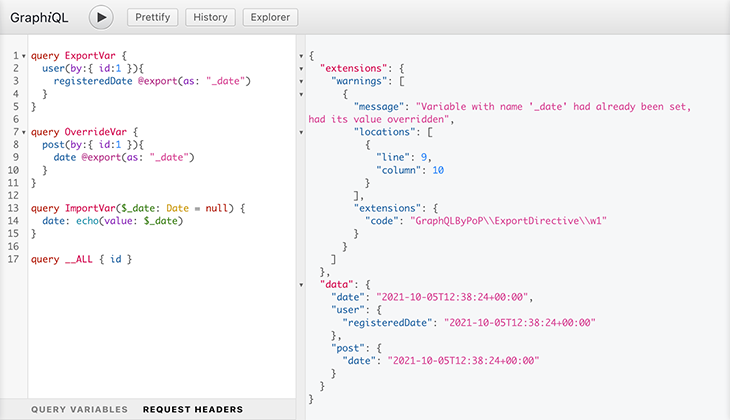Click the GraphiQL title logo

coord(39,18)
